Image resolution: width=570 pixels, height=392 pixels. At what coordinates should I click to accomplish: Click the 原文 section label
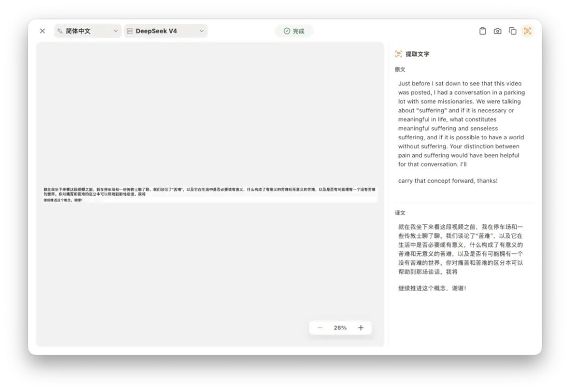(x=400, y=70)
